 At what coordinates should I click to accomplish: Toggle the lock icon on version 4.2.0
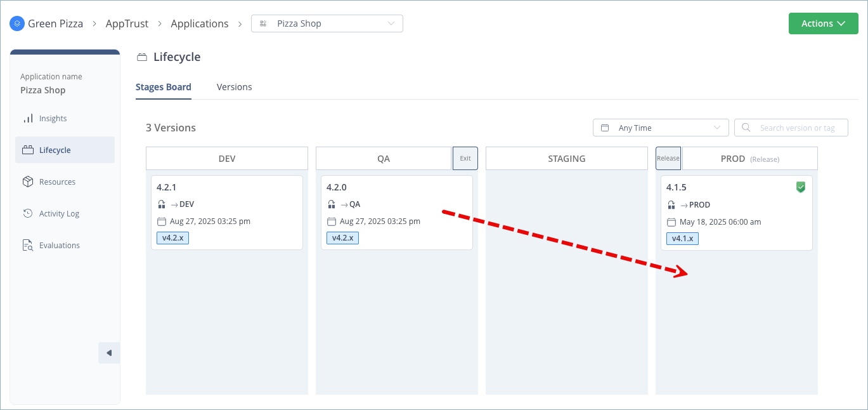[x=331, y=204]
